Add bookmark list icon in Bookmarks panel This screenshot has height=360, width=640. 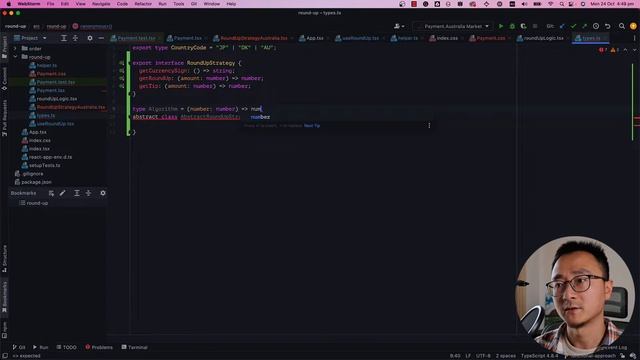(51, 193)
